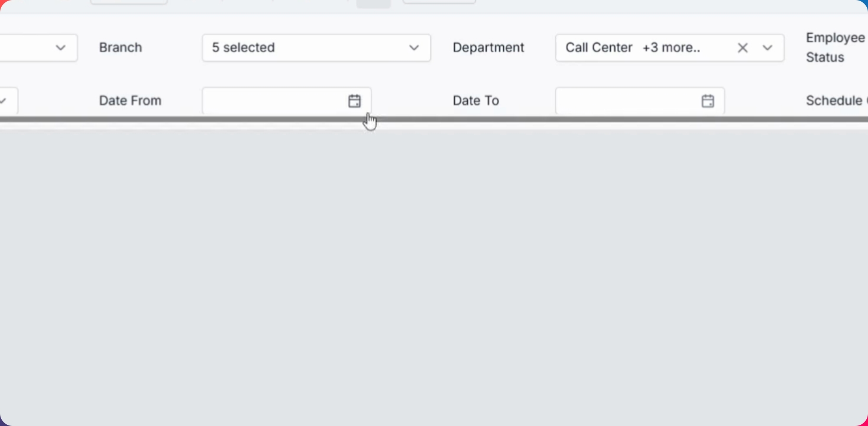Open the Date To calendar picker icon

(708, 101)
